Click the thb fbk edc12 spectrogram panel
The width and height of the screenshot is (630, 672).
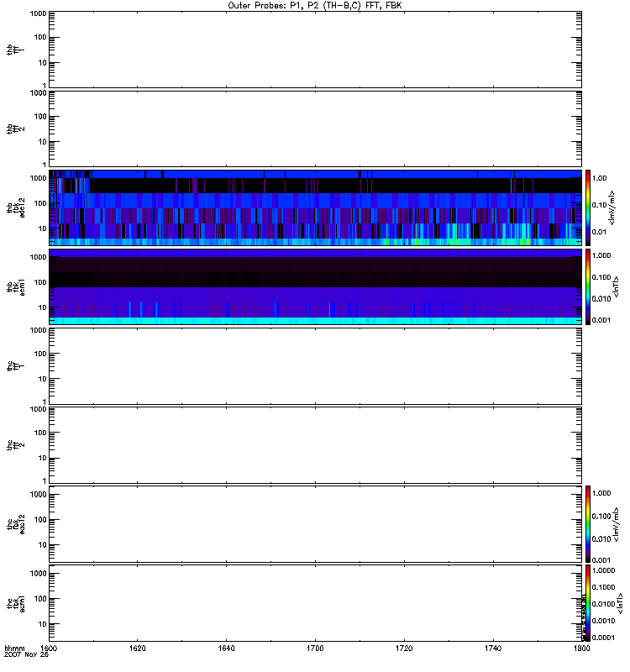314,207
